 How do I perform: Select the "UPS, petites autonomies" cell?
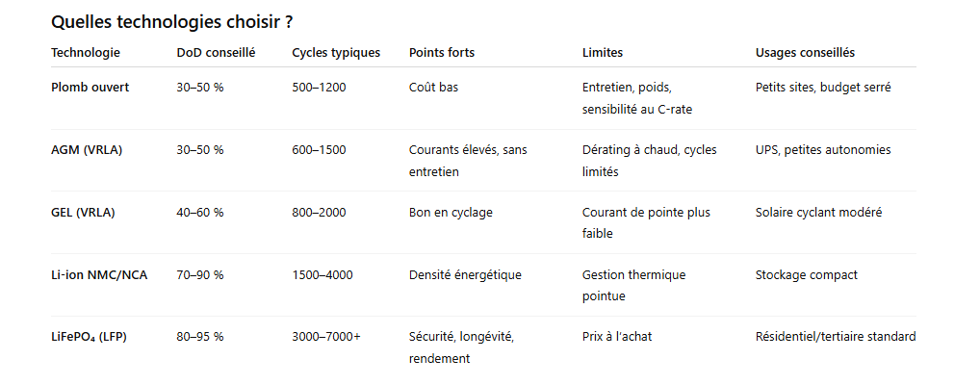coord(823,150)
